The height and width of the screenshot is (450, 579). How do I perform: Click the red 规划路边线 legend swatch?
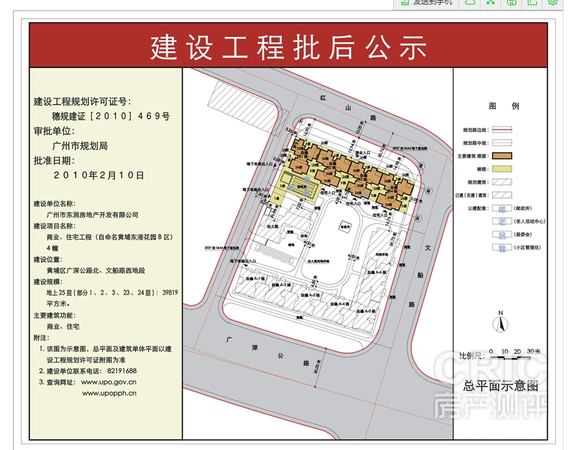(x=502, y=130)
